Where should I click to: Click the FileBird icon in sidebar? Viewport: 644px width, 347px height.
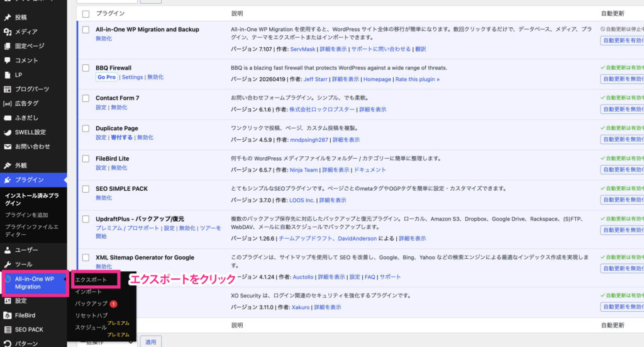[8, 316]
